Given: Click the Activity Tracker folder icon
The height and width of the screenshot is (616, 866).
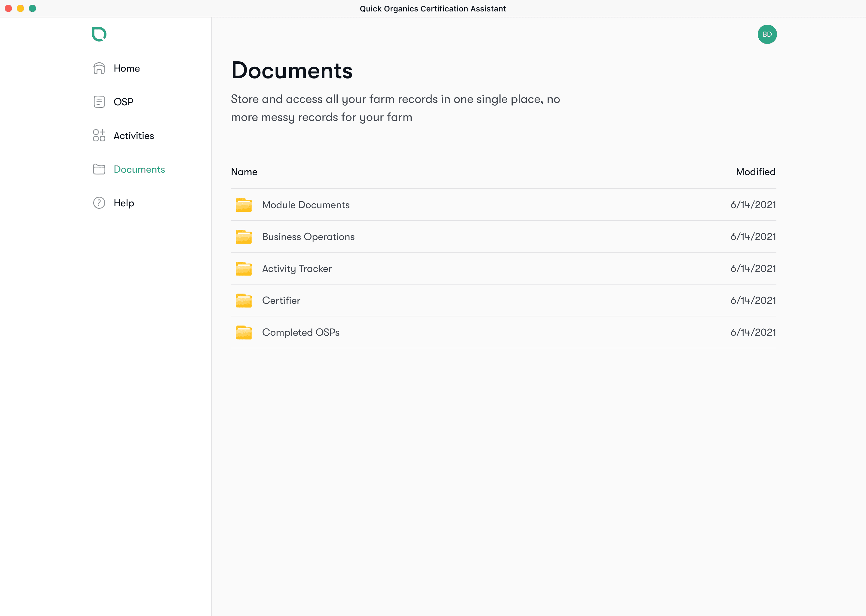Looking at the screenshot, I should [244, 269].
